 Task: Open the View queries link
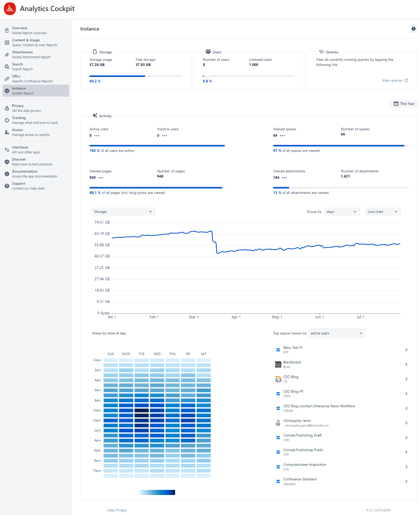pos(395,80)
